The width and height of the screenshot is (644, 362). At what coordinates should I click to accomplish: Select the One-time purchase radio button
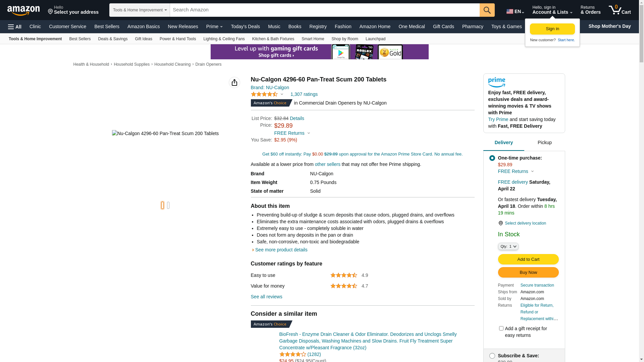point(492,158)
